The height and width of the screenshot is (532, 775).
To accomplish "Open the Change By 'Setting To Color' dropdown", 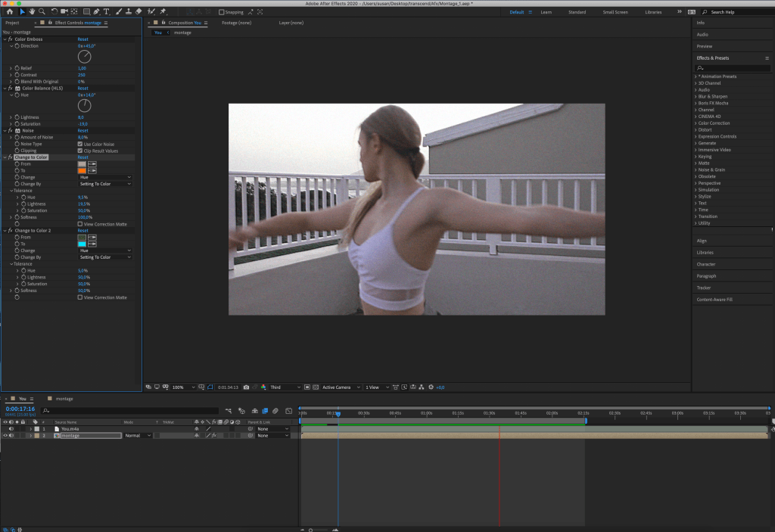I will pyautogui.click(x=105, y=184).
